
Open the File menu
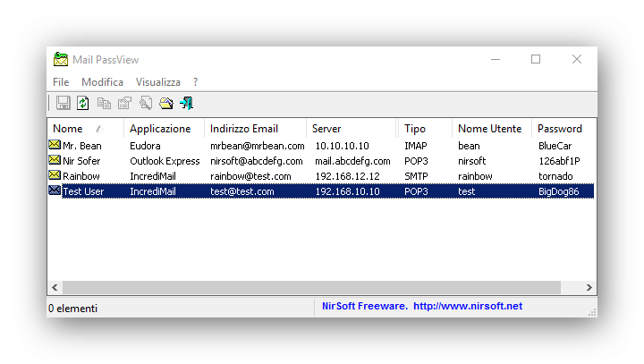coord(61,82)
